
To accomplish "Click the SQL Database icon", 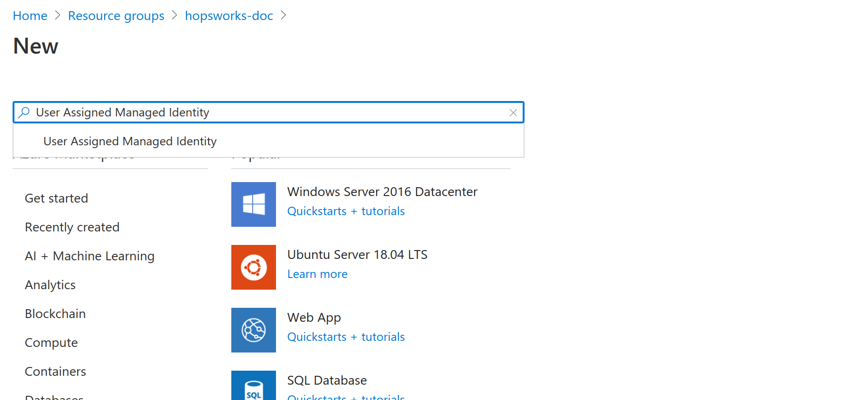I will pos(253,386).
